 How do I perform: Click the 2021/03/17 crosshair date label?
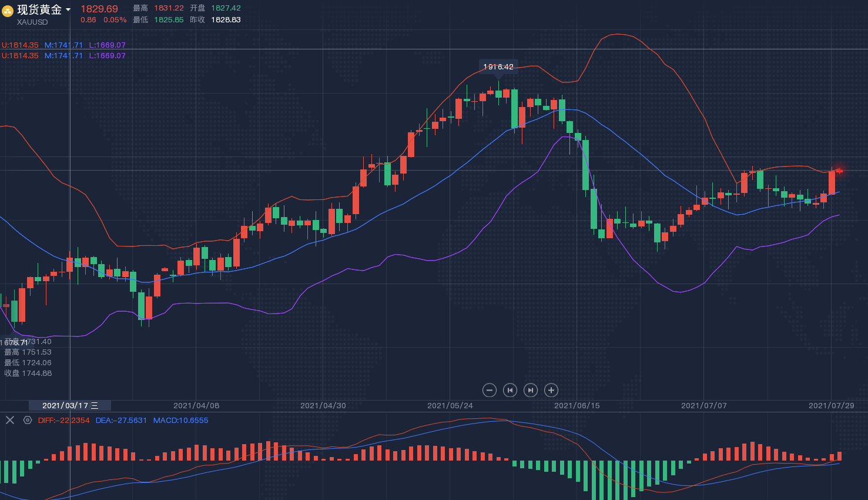pyautogui.click(x=70, y=405)
